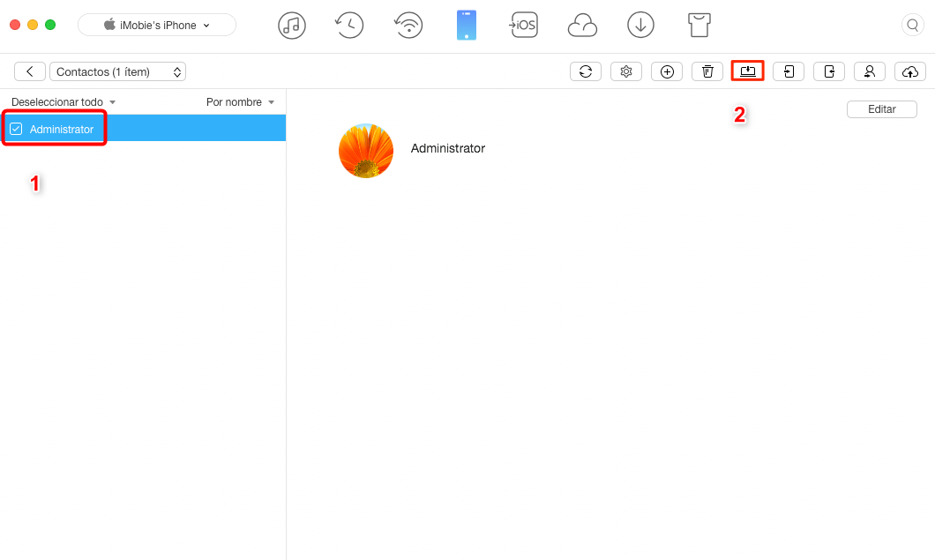Viewport: 935px width, 560px height.
Task: Open the iCloud Manager cloud icon
Action: [582, 25]
